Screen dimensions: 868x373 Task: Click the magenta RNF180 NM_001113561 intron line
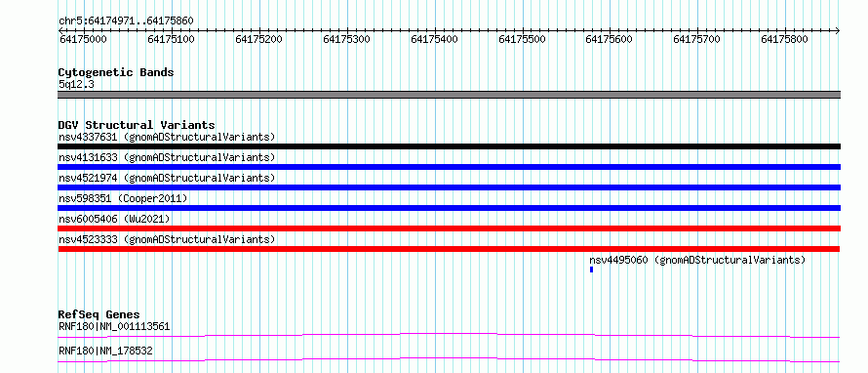[x=449, y=335]
